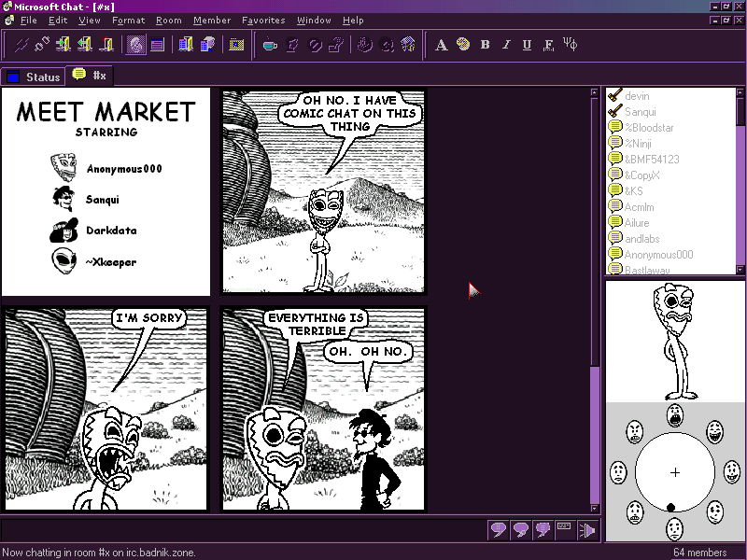
Task: Open the Room menu
Action: coord(169,20)
